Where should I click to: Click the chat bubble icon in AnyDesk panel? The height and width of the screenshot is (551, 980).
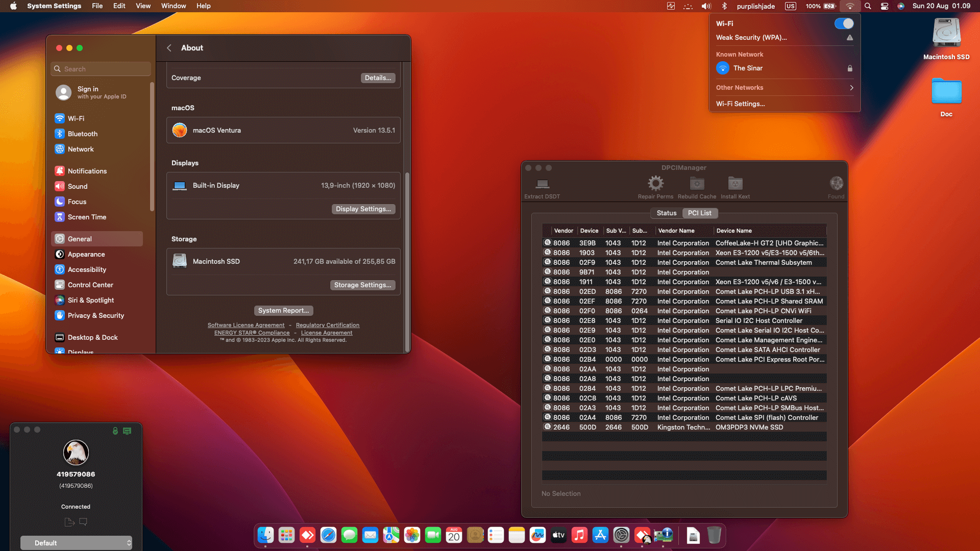coord(83,521)
